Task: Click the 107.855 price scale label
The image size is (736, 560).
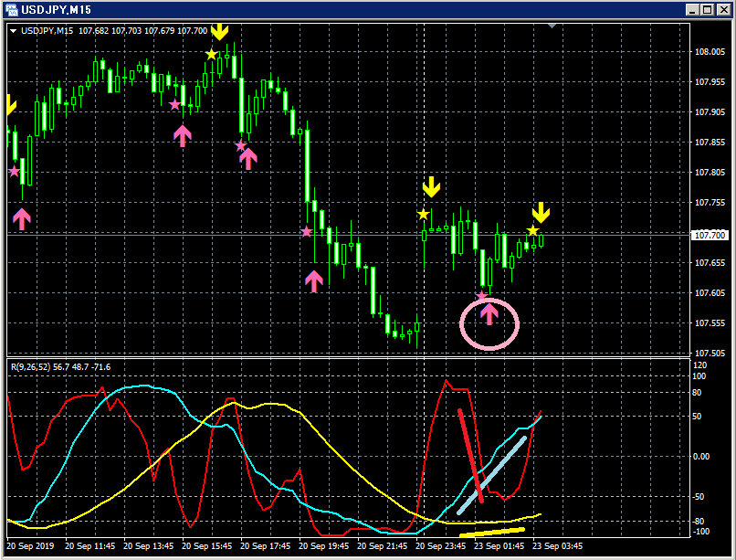Action: tap(710, 143)
